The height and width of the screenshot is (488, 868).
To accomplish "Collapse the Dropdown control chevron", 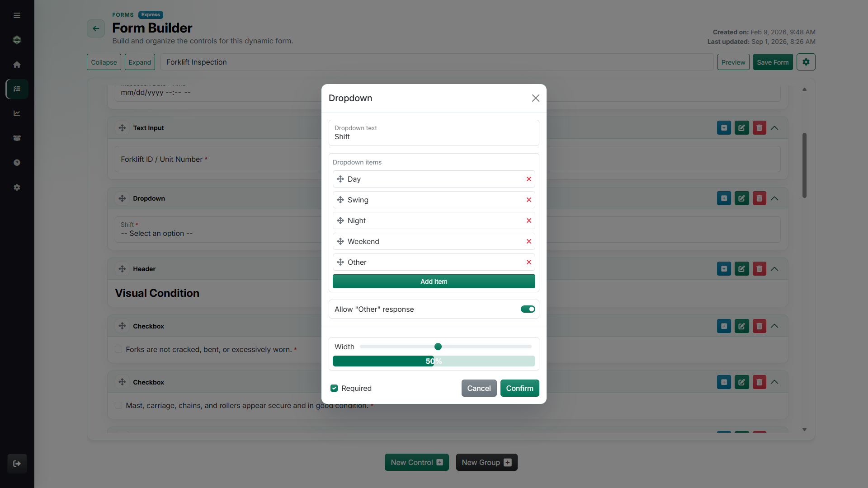I will pos(774,198).
